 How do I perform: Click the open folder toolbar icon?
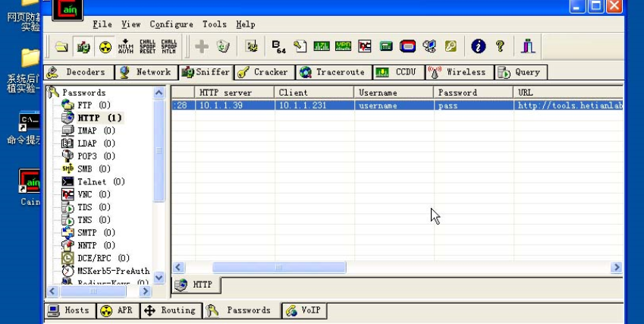61,46
